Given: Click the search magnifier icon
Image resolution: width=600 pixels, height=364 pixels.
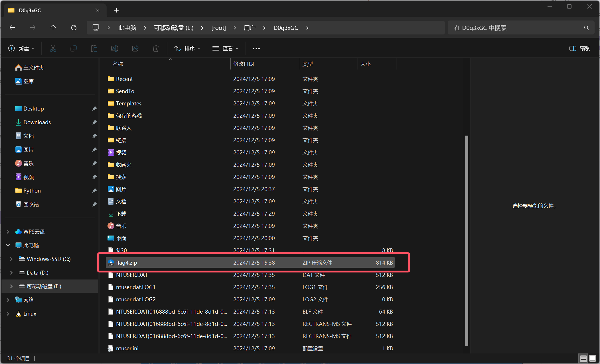Looking at the screenshot, I should point(587,28).
